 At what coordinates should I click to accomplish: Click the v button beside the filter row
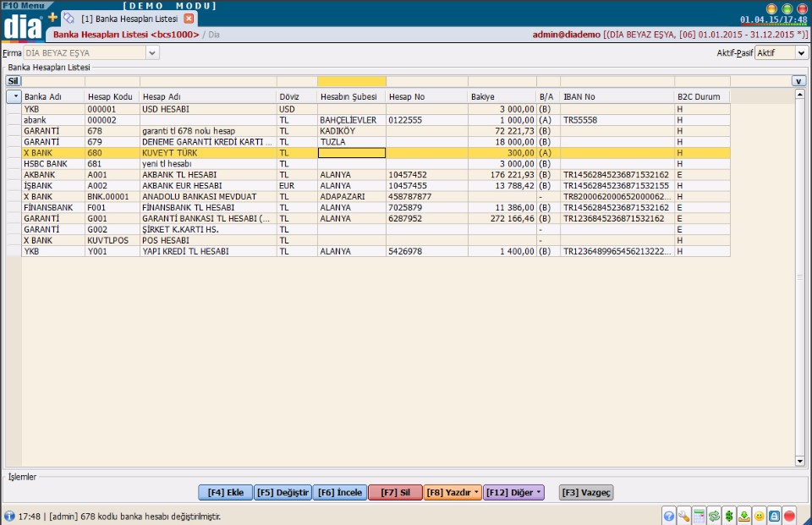coord(798,81)
